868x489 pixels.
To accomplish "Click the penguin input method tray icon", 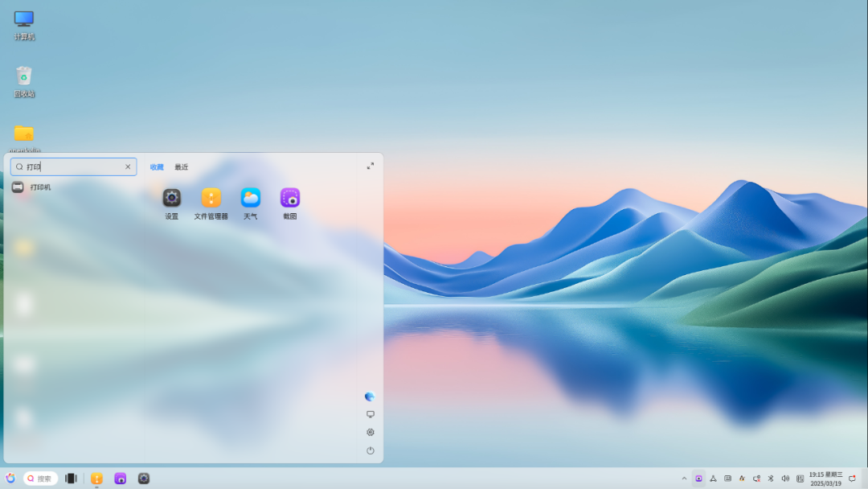I will coord(742,479).
